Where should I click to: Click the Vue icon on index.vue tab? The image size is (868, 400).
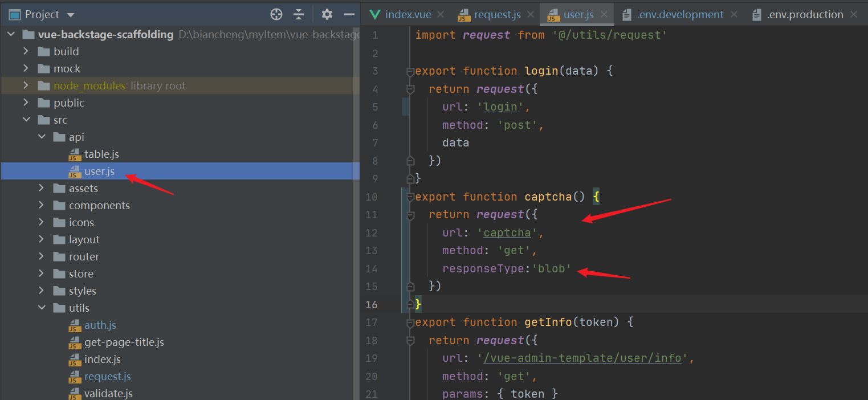pyautogui.click(x=375, y=15)
